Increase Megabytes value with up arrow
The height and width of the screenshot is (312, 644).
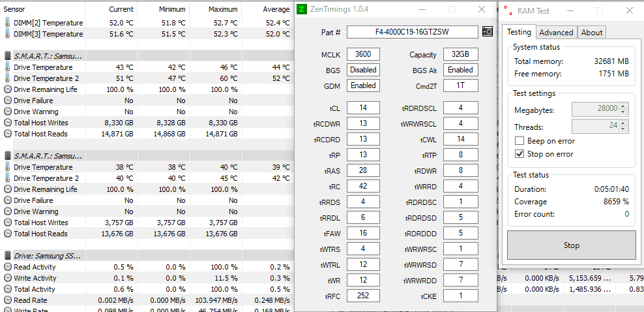click(x=623, y=106)
